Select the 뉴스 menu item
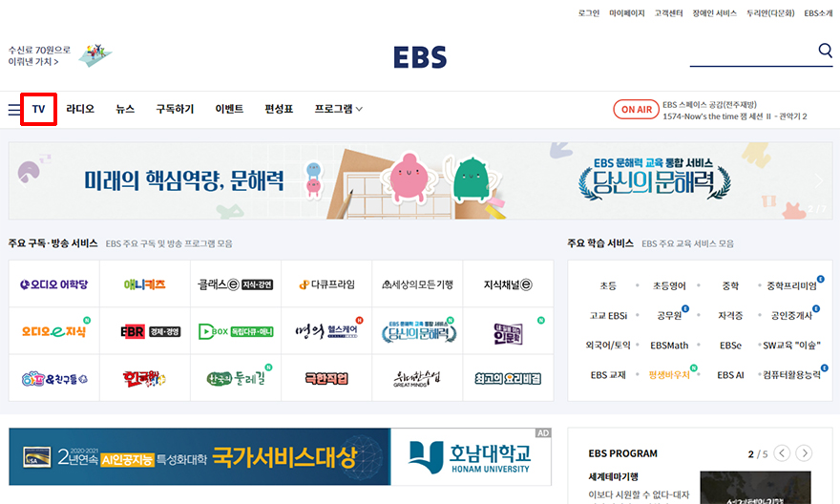 (125, 109)
